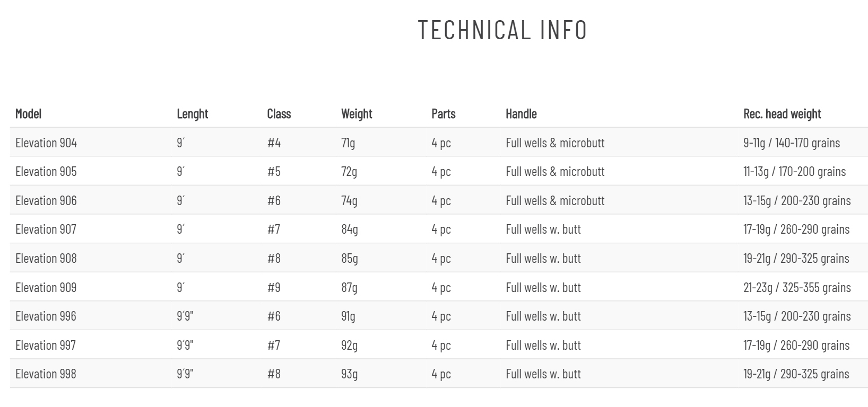Click the Model column header

point(28,113)
